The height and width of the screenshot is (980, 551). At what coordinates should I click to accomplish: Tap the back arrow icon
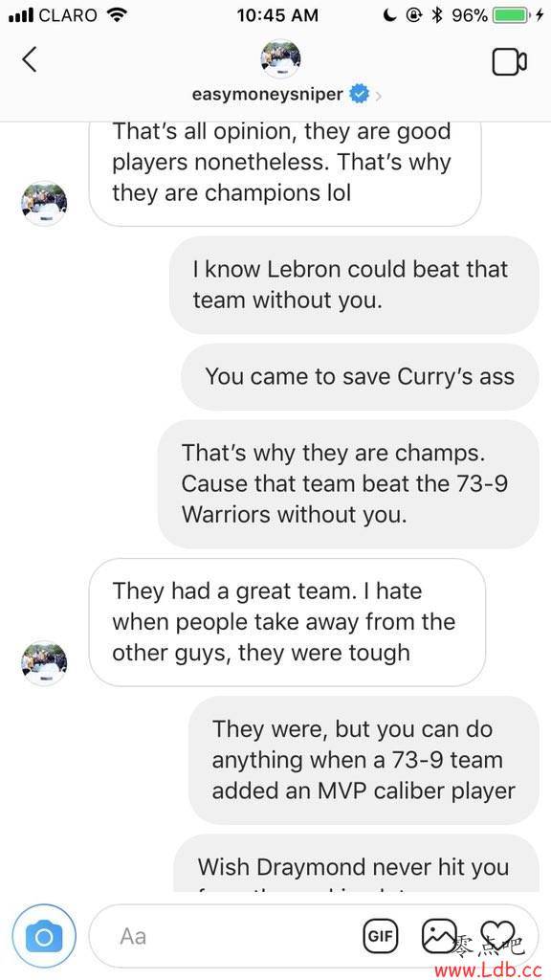[x=30, y=60]
